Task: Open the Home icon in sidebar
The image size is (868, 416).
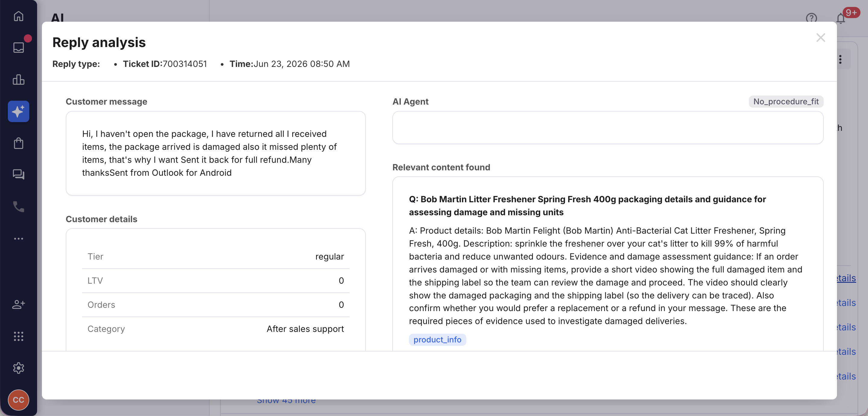Action: point(18,16)
